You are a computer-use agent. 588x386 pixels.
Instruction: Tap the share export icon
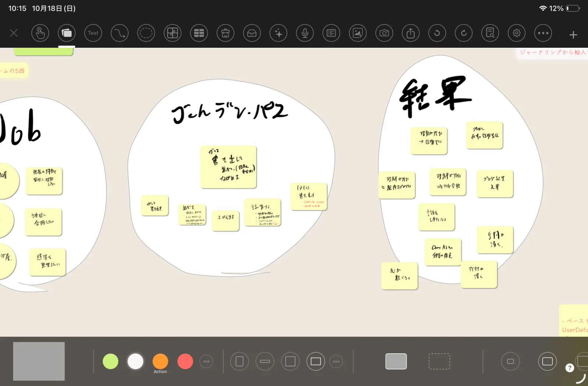pyautogui.click(x=410, y=33)
